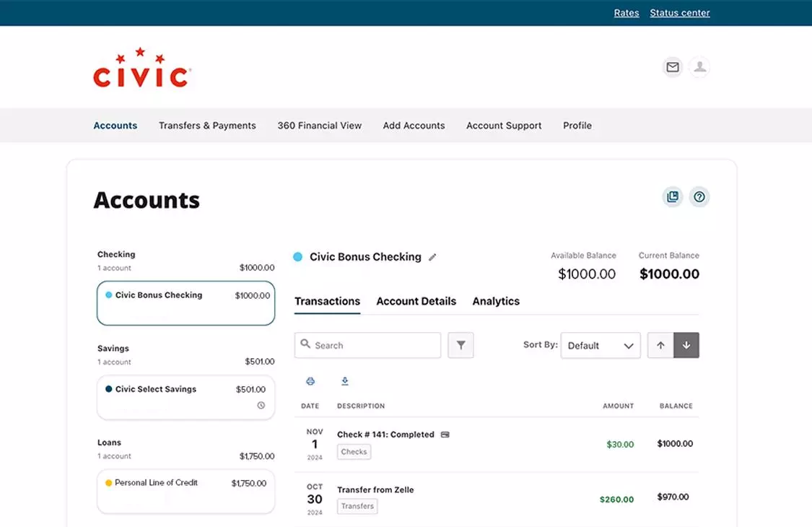Screen dimensions: 812x527
Task: Open the envelope messages icon
Action: tap(672, 66)
